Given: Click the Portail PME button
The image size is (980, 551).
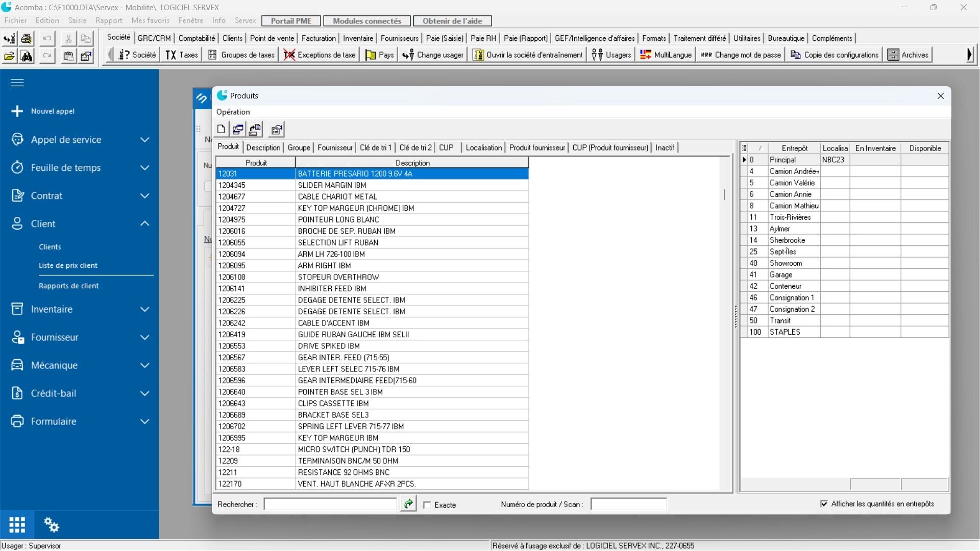Looking at the screenshot, I should (x=291, y=21).
